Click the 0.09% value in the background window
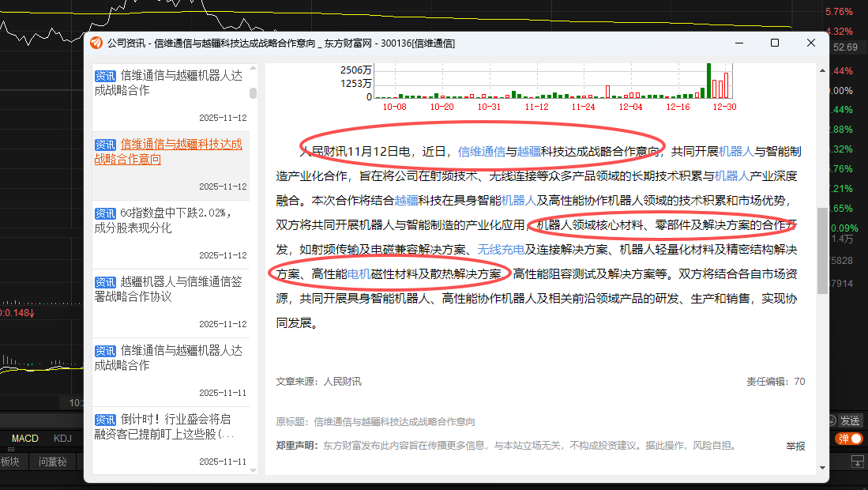 [x=844, y=228]
